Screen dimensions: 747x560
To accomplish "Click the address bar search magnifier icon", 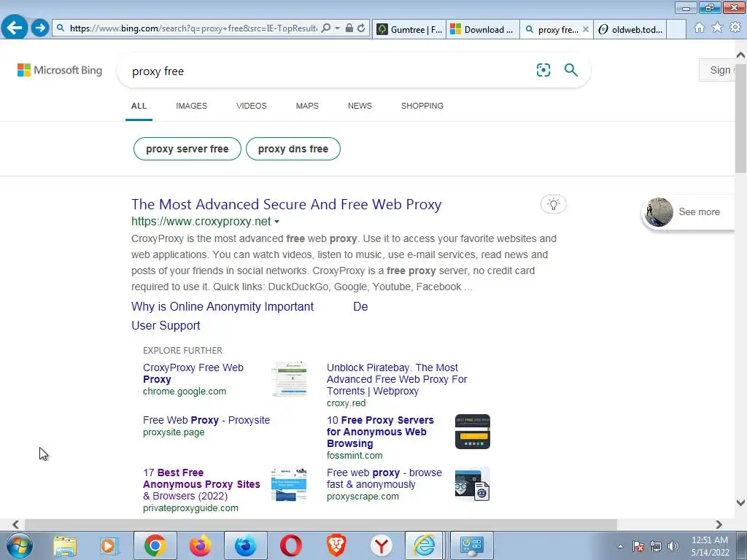I will (x=326, y=28).
